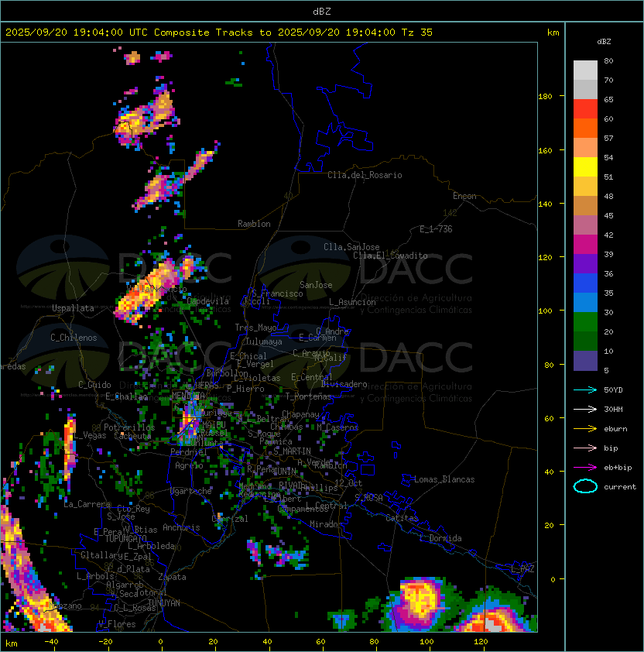Click the 'eb+bip' legend label
This screenshot has height=652, width=644.
(618, 468)
